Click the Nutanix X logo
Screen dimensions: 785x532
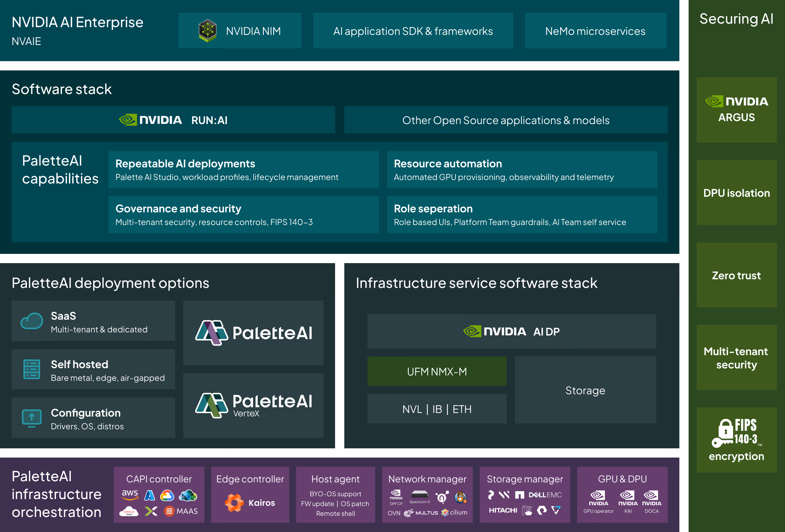point(151,511)
